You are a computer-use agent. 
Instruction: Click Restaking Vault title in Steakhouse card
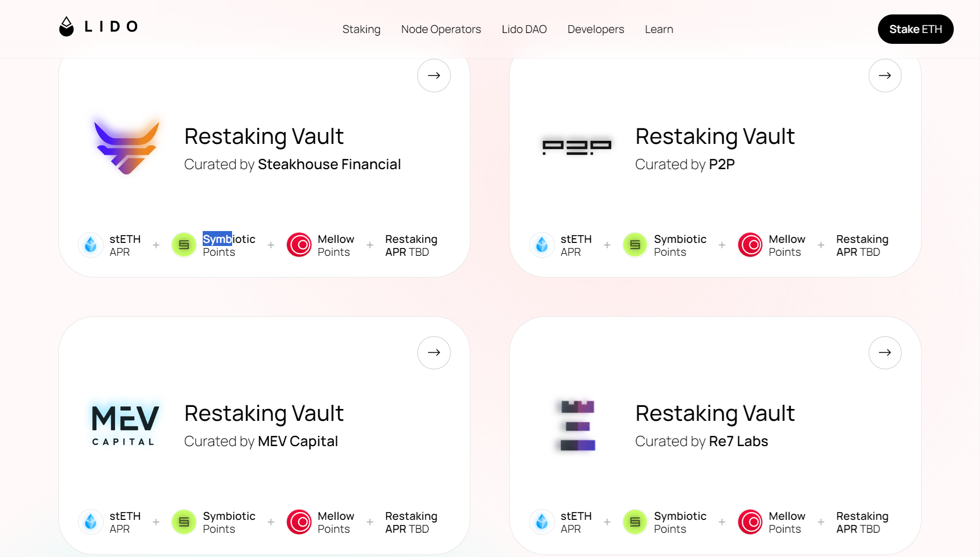tap(264, 137)
